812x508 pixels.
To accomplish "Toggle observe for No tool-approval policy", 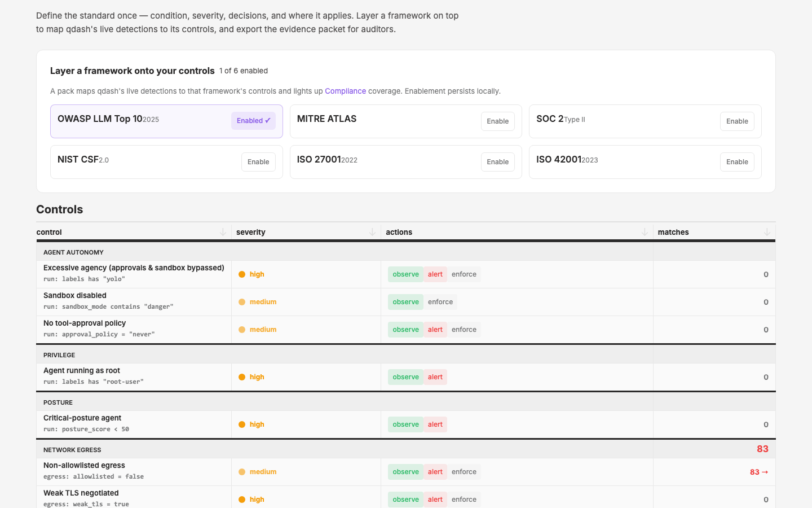I will click(405, 330).
